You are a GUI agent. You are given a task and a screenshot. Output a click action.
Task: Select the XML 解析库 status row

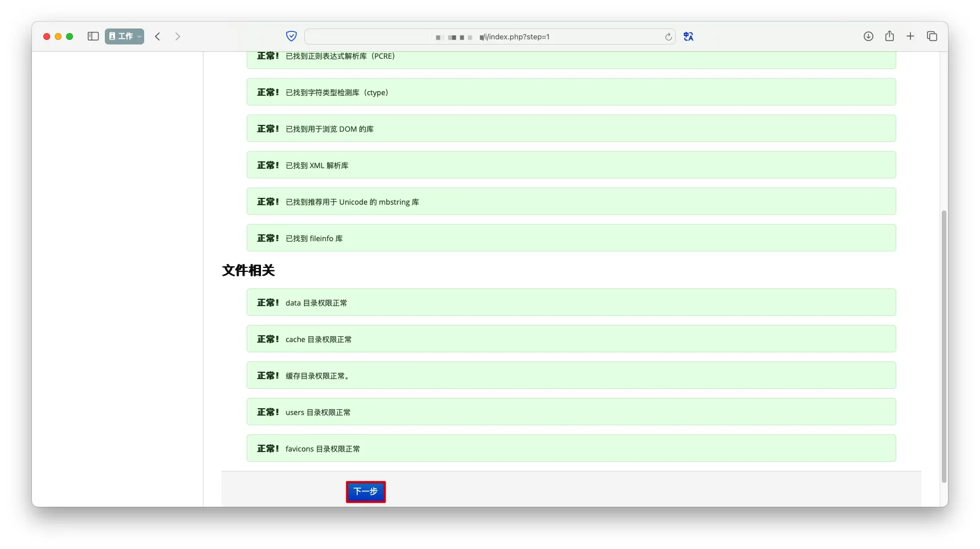(571, 165)
